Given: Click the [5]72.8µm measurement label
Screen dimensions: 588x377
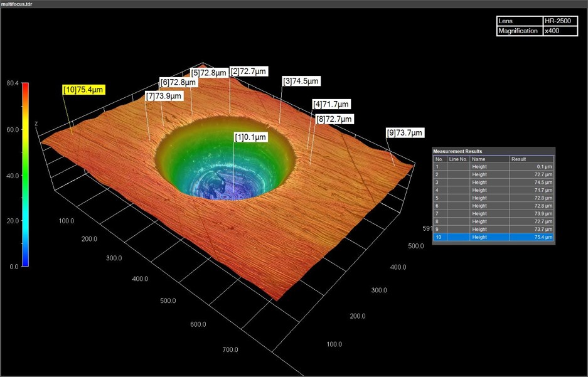Looking at the screenshot, I should 208,73.
